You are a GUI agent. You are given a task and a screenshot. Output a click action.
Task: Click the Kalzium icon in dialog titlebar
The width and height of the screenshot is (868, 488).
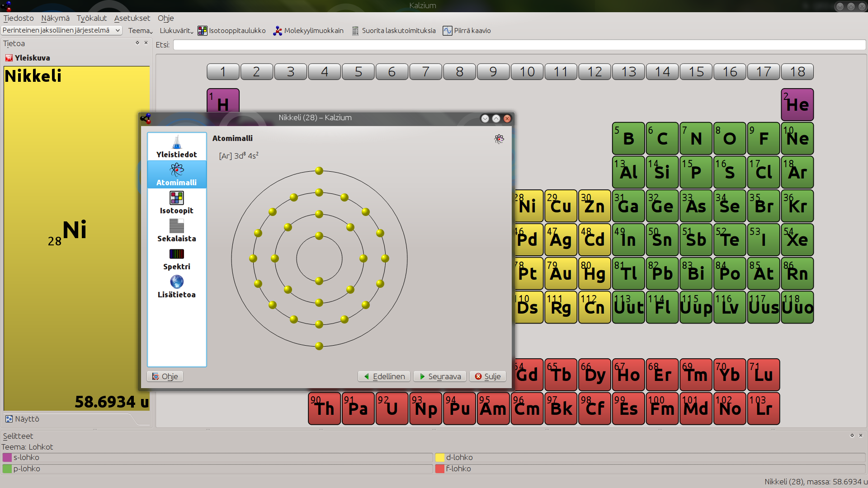146,118
